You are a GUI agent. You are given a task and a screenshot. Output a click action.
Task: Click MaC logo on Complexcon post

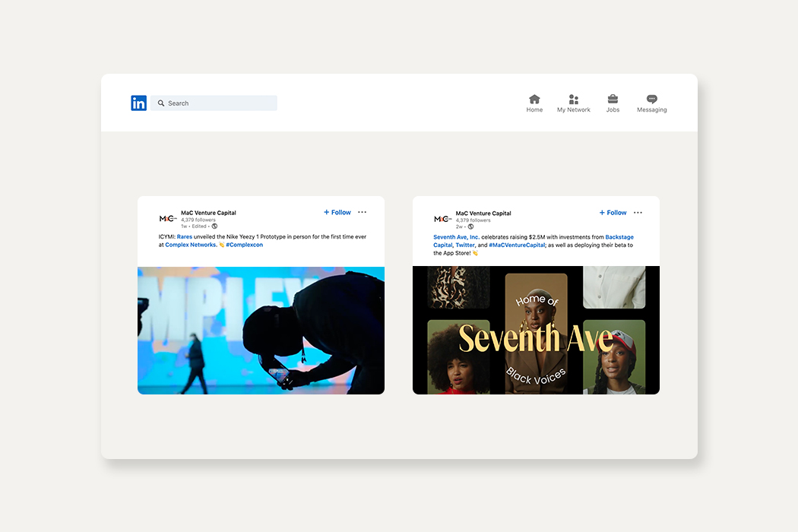click(168, 218)
